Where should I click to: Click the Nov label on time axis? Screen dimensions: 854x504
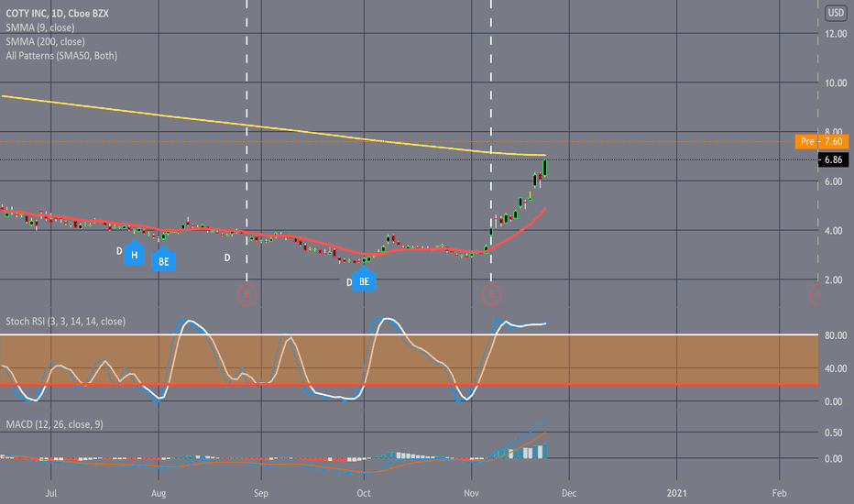tap(471, 493)
